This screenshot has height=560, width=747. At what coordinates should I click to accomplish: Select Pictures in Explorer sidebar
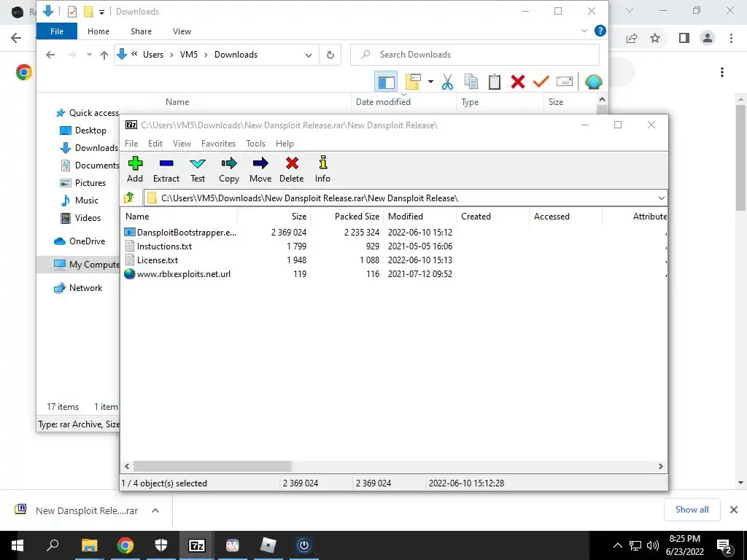pyautogui.click(x=83, y=183)
